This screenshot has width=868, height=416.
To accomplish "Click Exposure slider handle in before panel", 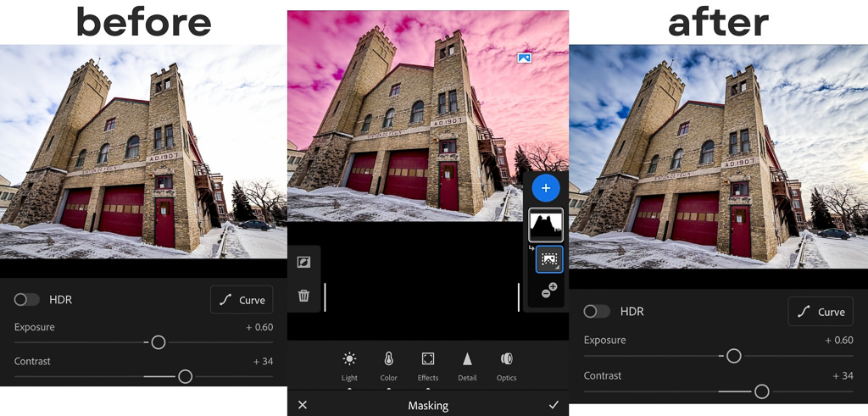I will (158, 342).
